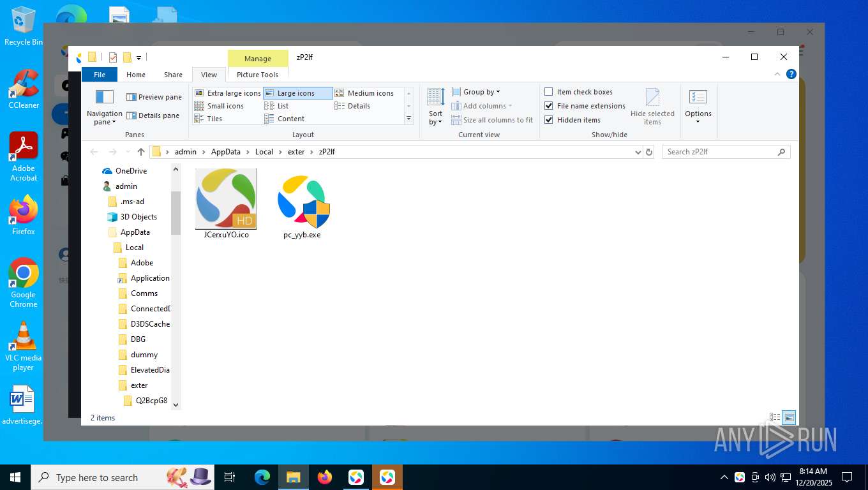Open CCleaner desktop shortcut

click(24, 89)
